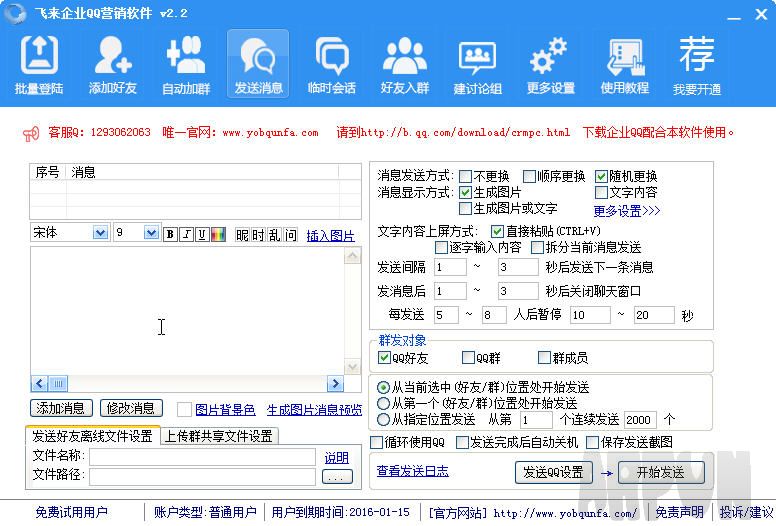Screen dimensions: 776x526
Task: Click the 昵 nickname insert button
Action: (242, 235)
